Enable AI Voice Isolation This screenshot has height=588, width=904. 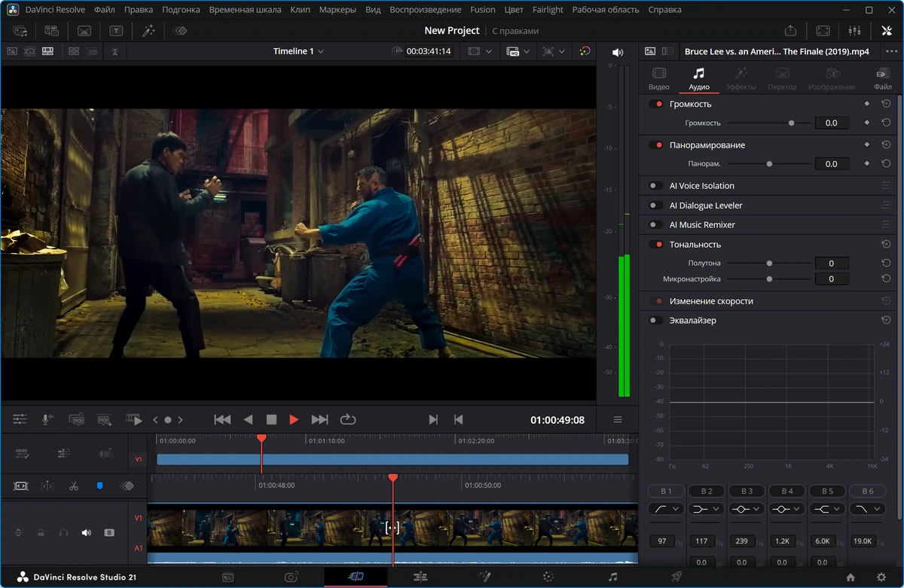(x=656, y=185)
